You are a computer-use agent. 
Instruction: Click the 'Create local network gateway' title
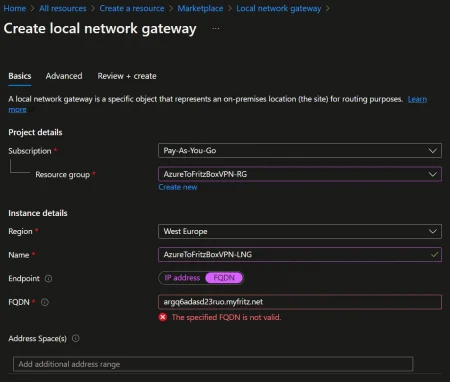(100, 29)
